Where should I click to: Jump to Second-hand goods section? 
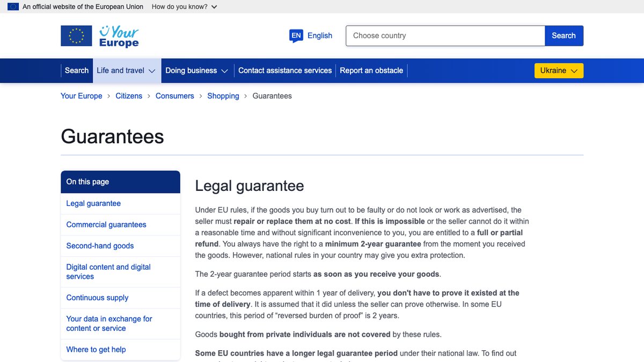(x=100, y=246)
